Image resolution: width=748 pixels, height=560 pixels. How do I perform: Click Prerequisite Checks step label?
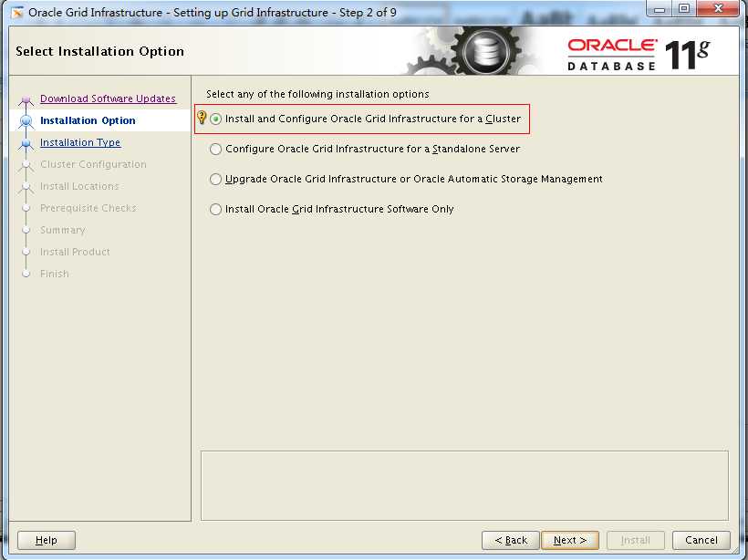click(x=88, y=209)
